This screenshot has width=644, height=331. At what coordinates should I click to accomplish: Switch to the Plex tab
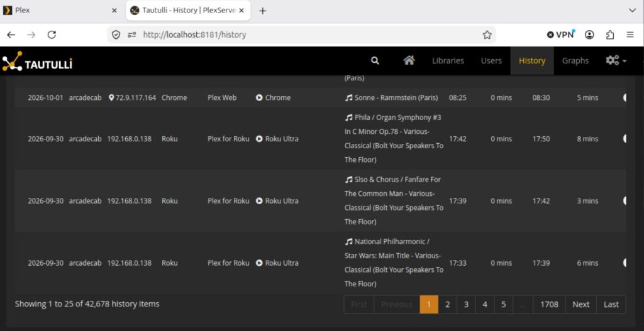point(62,11)
